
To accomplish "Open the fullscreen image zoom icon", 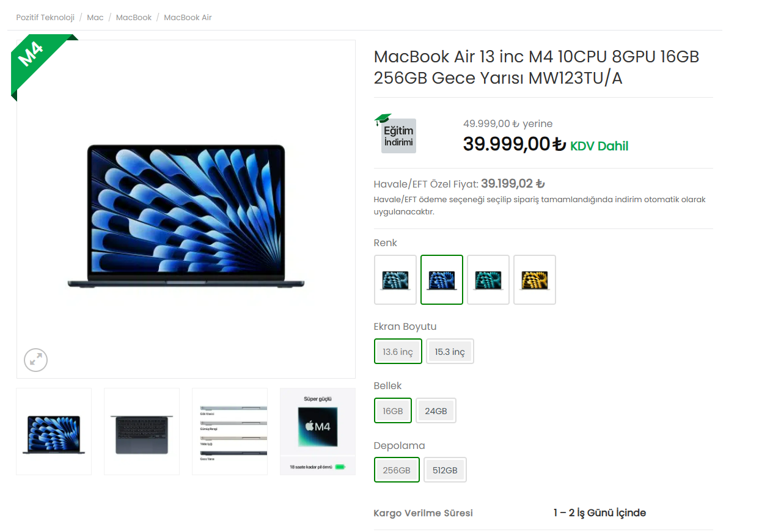I will [36, 360].
